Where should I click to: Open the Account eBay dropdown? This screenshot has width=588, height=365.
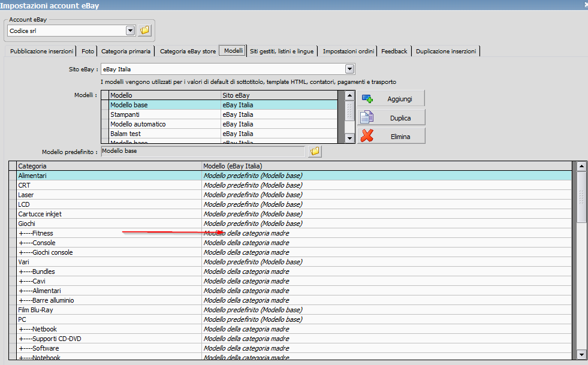[131, 31]
